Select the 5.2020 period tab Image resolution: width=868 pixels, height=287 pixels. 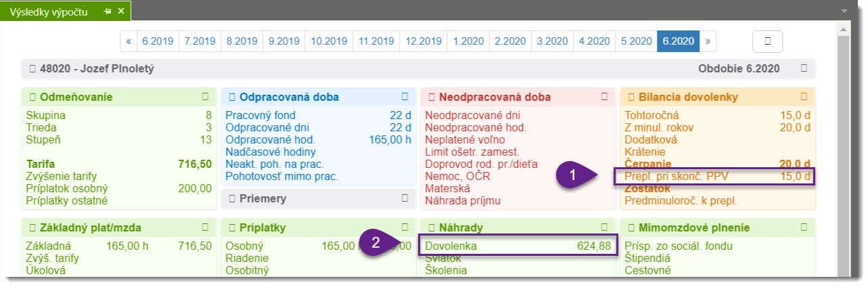pos(635,41)
